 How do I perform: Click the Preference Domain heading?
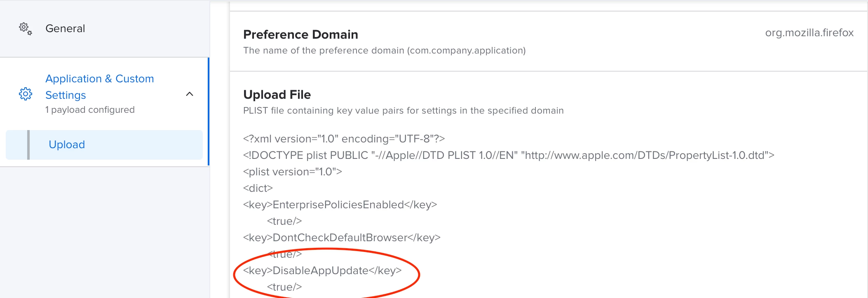[300, 35]
